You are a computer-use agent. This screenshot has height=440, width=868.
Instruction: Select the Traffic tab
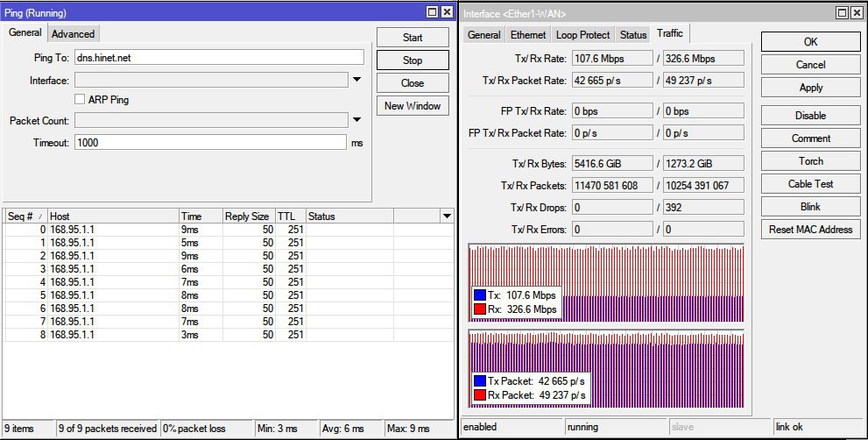point(670,33)
